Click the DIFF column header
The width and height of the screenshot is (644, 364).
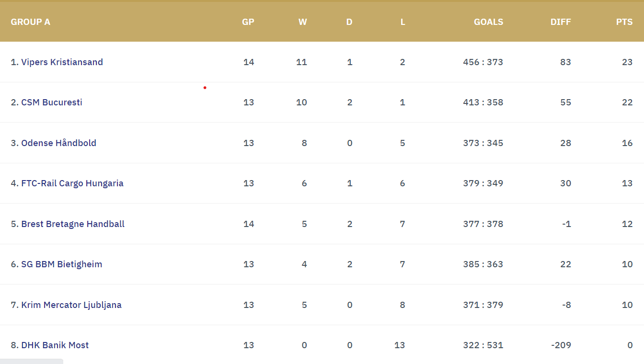[x=561, y=22]
